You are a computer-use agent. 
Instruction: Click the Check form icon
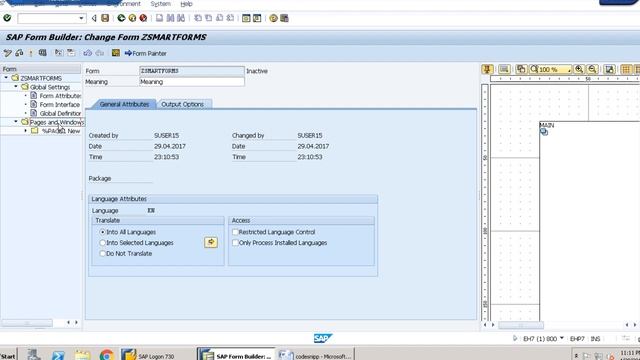[x=19, y=53]
